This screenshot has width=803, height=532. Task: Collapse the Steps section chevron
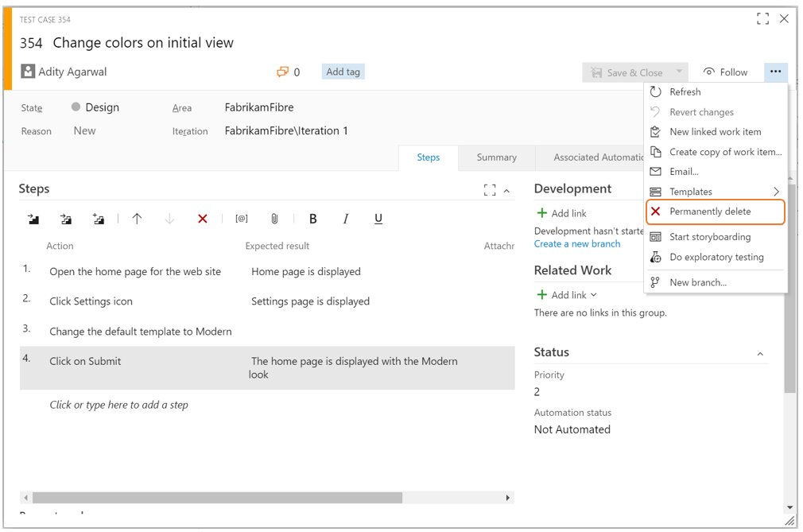click(x=506, y=191)
